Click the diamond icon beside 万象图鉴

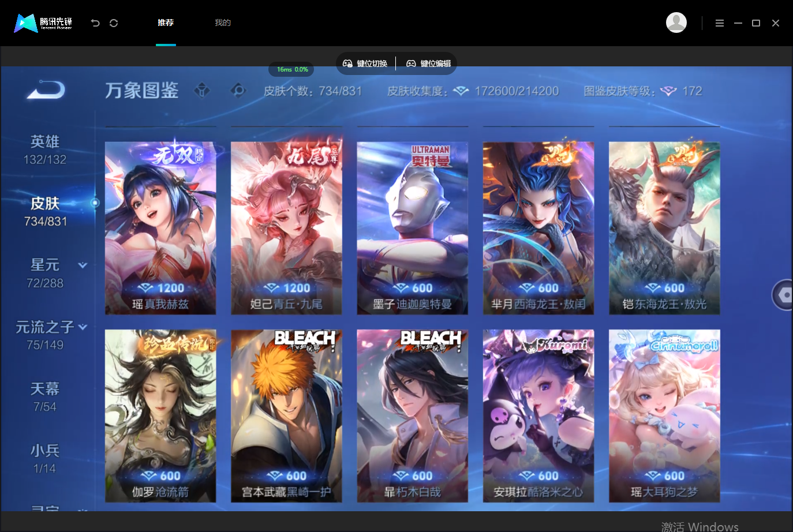coord(202,90)
